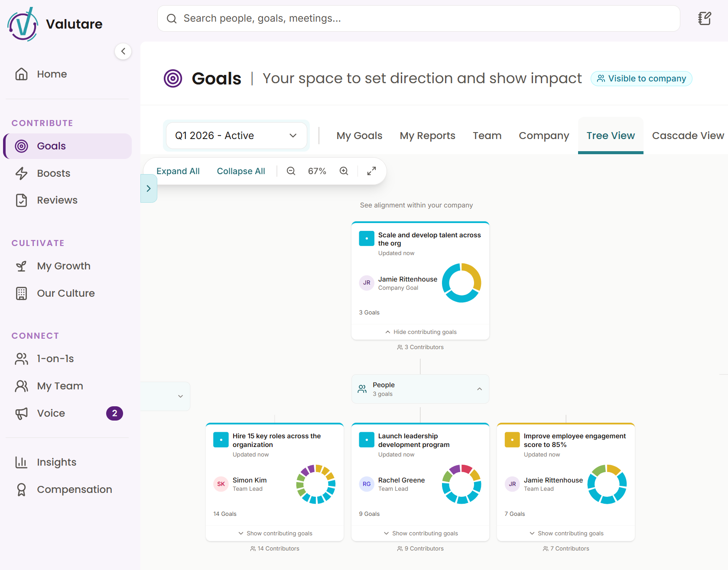
Task: Click the Compensation award icon
Action: 21,489
